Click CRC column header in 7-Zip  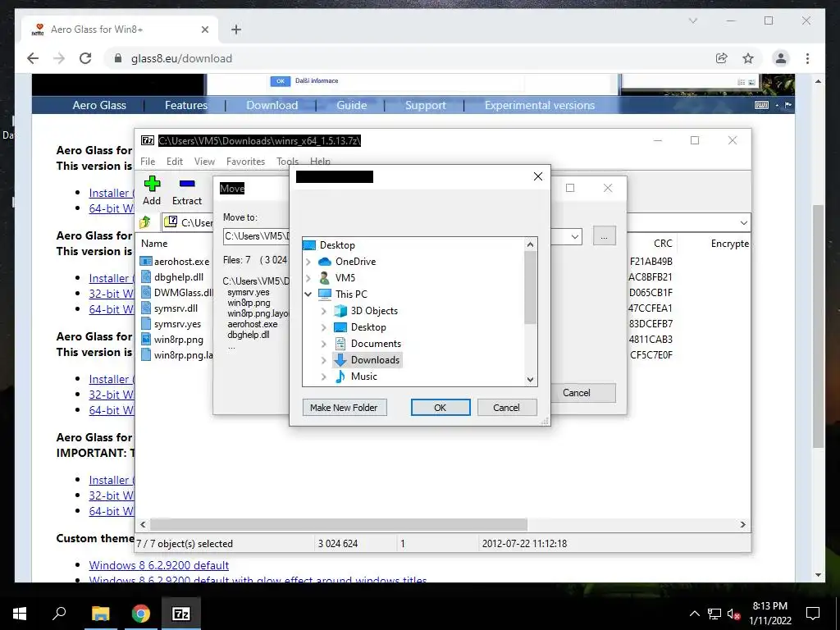(x=663, y=243)
